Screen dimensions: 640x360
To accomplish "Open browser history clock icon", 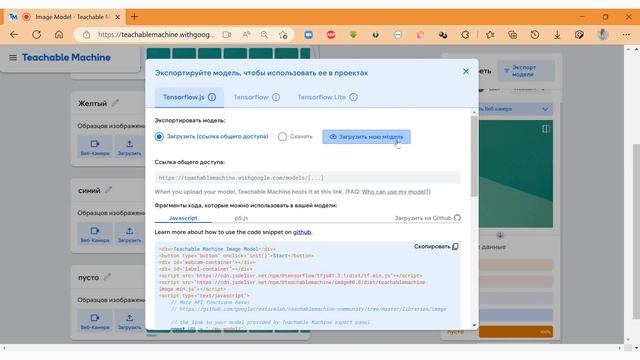I will 535,35.
